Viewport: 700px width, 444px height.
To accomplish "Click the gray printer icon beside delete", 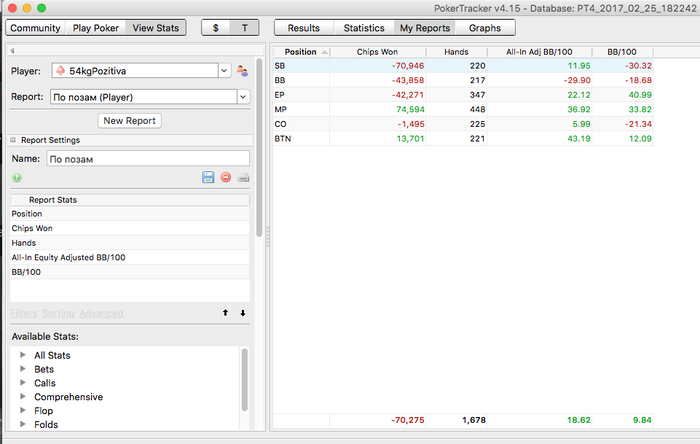I will click(243, 178).
